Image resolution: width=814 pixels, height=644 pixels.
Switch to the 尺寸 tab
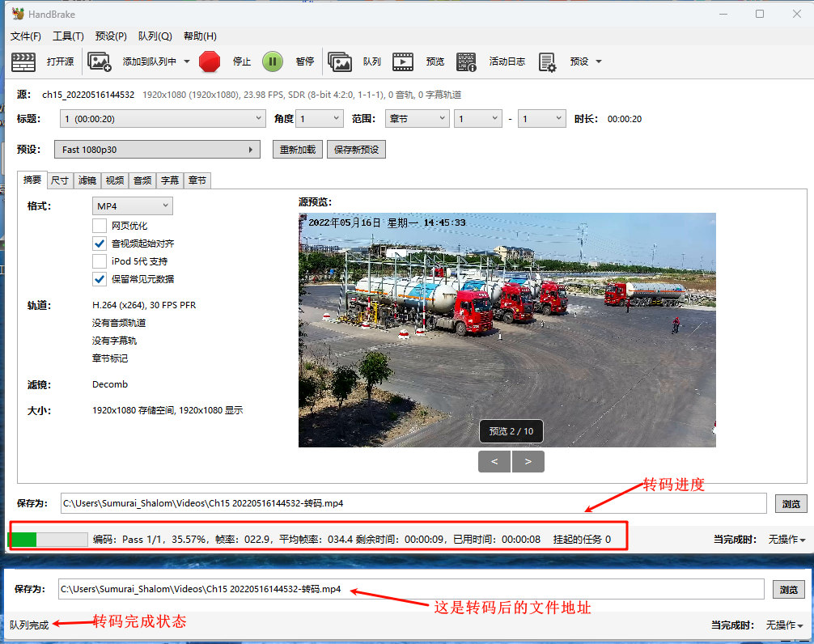coord(60,180)
